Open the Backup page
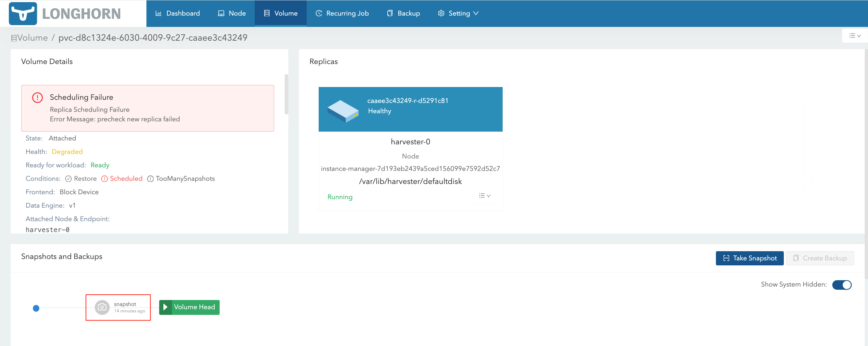This screenshot has width=868, height=346. click(404, 13)
